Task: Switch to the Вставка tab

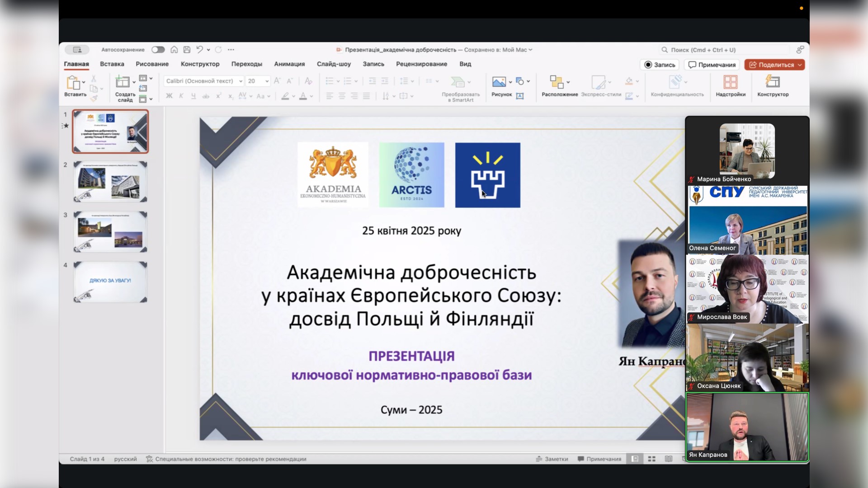Action: tap(112, 64)
